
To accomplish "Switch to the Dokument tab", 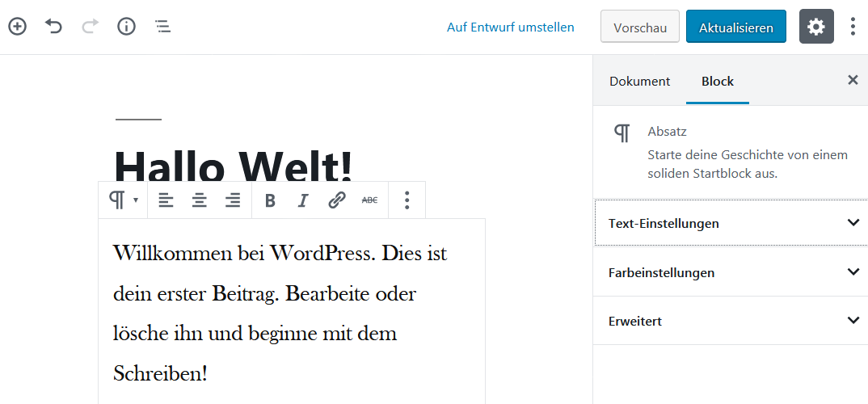I will click(x=639, y=81).
